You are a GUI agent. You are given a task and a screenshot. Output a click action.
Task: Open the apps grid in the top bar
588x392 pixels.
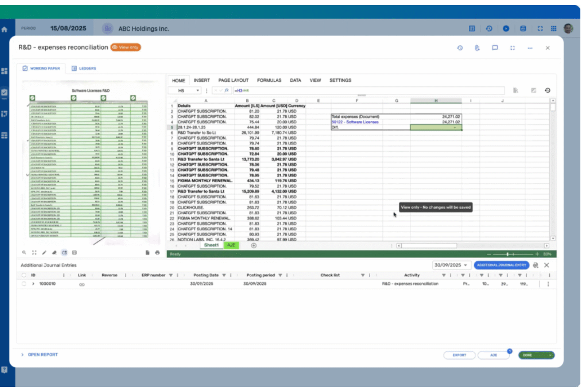coord(553,28)
